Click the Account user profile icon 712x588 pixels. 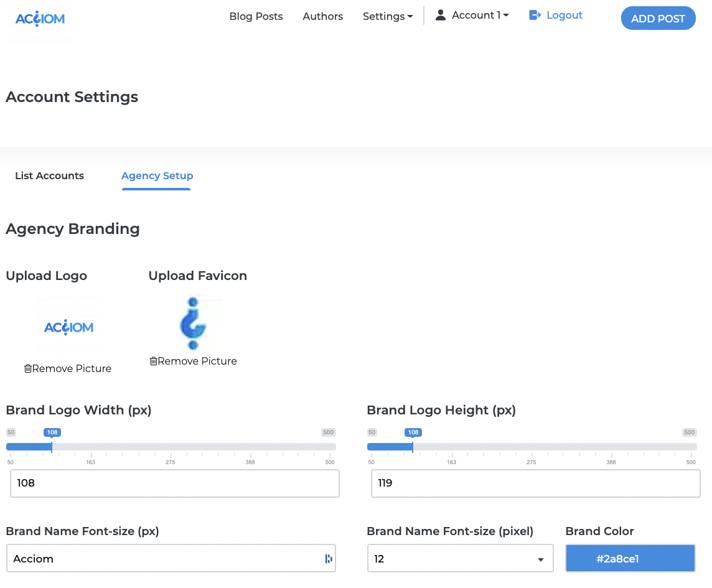pos(441,16)
